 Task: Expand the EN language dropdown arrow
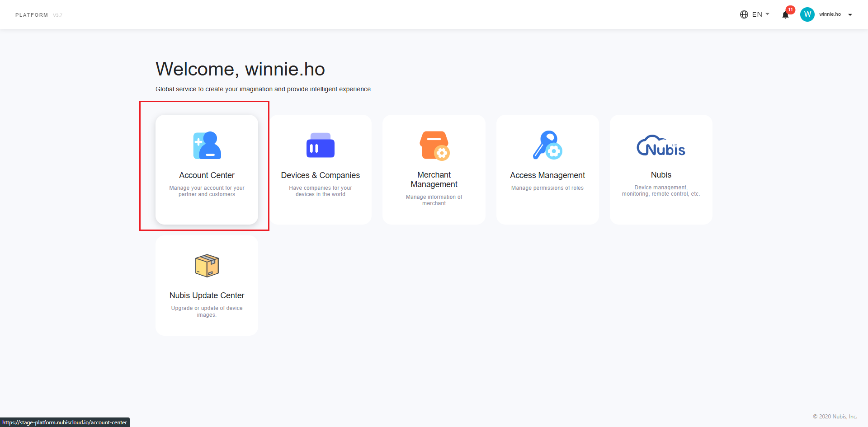[767, 14]
